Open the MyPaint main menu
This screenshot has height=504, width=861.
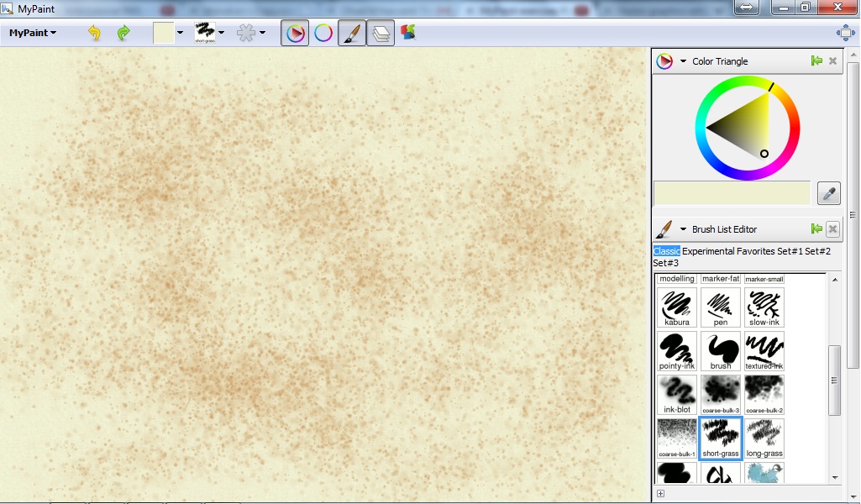click(x=33, y=33)
